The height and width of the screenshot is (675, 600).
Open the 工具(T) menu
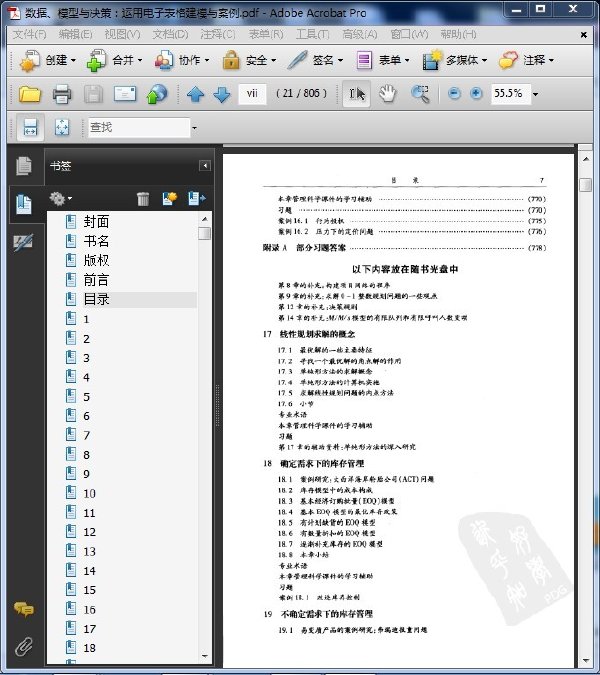312,34
